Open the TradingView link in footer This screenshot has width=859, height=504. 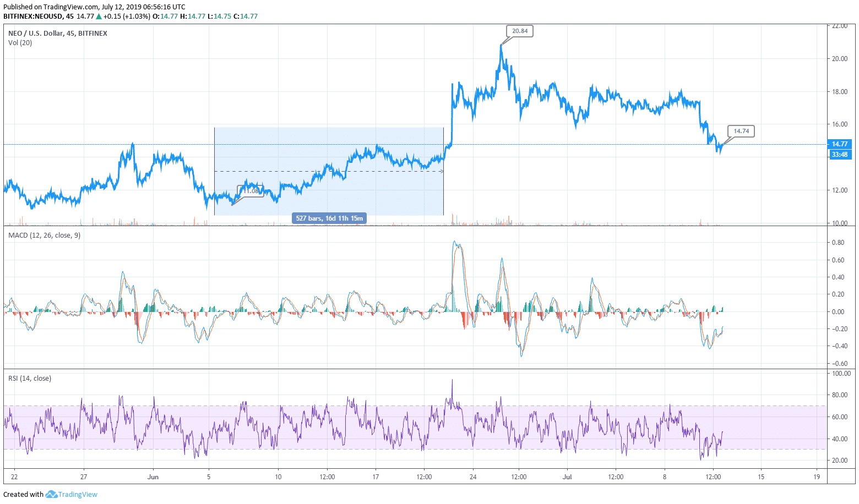(78, 494)
